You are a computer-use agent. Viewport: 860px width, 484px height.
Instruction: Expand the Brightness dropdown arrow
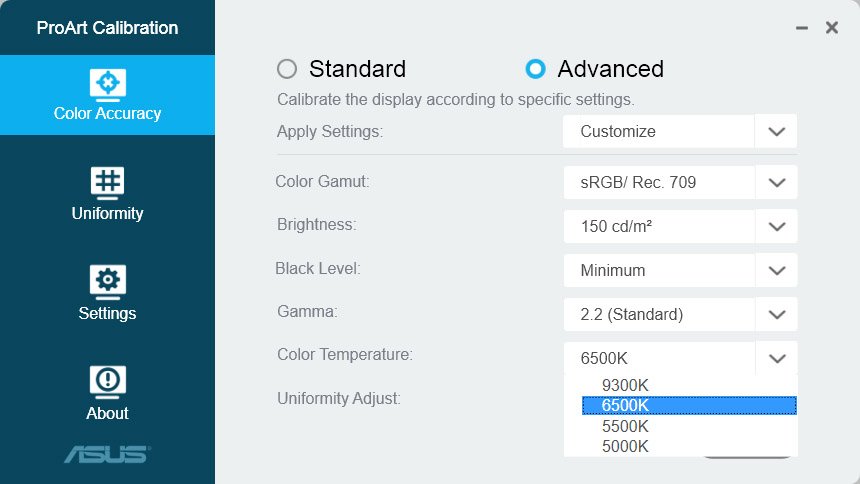[x=776, y=226]
